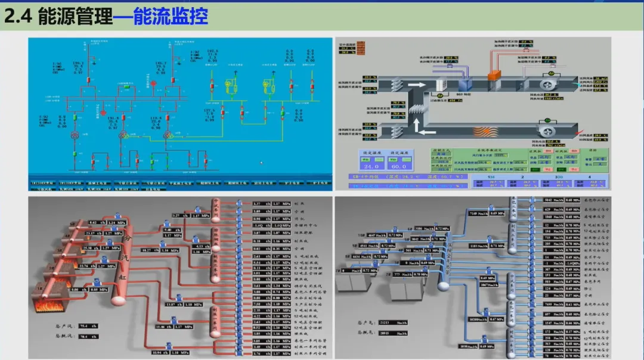644x360 pixels.
Task: Open the 2#110KV station navigation button
Action: [70, 183]
